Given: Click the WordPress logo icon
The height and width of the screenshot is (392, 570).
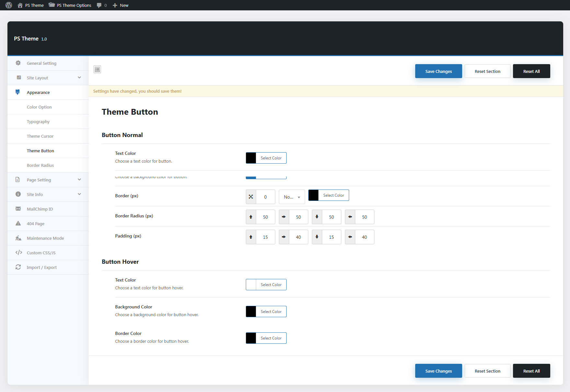Looking at the screenshot, I should point(9,5).
